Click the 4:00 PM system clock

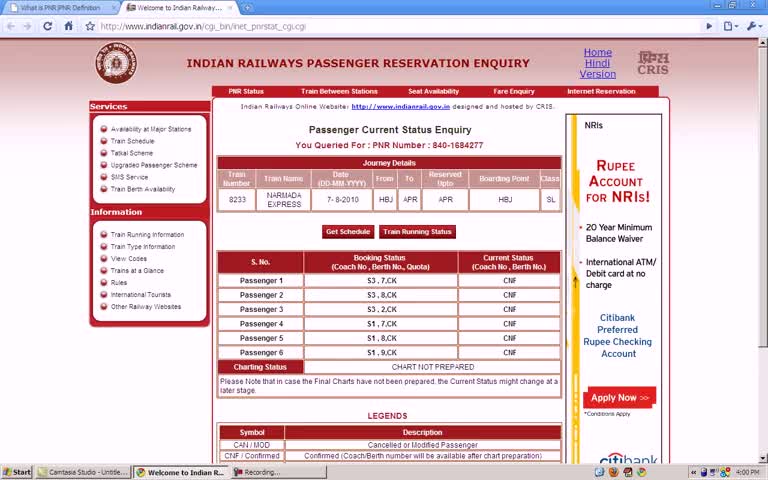pyautogui.click(x=747, y=472)
